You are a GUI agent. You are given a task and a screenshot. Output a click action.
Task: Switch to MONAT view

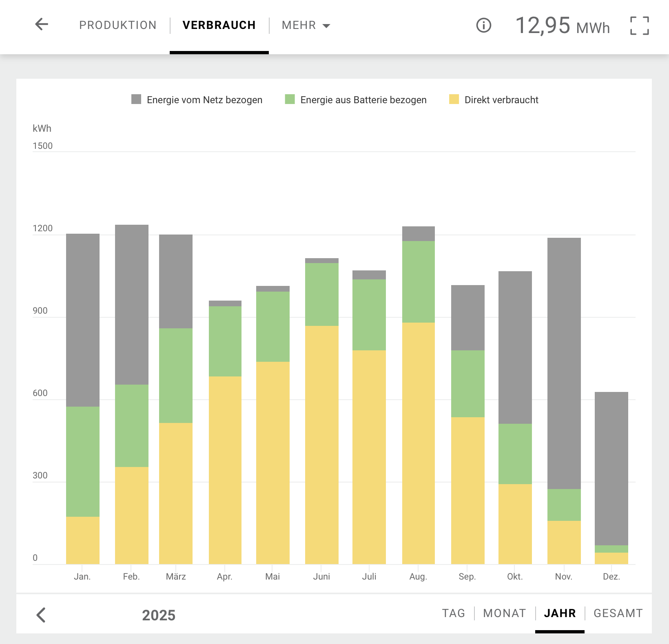504,613
